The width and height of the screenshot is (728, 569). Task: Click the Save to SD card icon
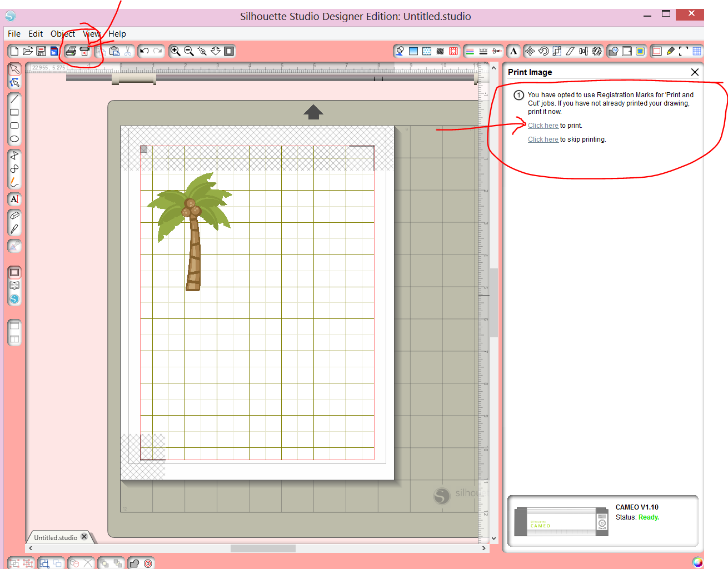pyautogui.click(x=54, y=51)
